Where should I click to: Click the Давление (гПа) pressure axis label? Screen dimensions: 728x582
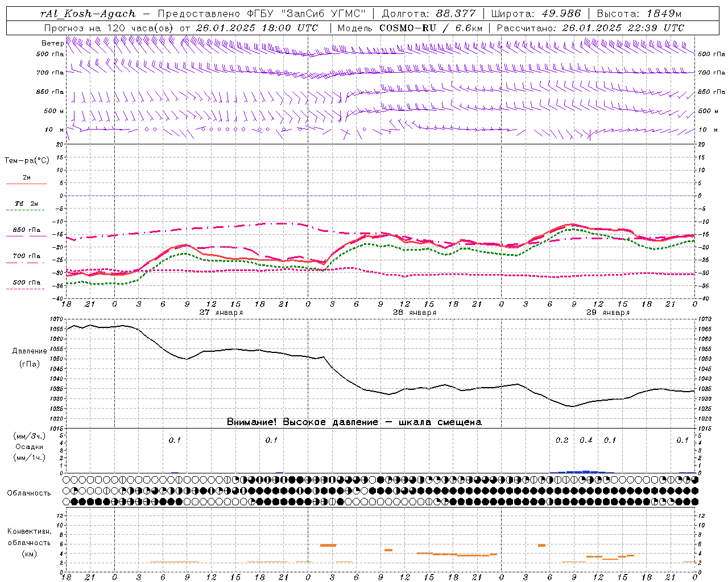coord(27,357)
